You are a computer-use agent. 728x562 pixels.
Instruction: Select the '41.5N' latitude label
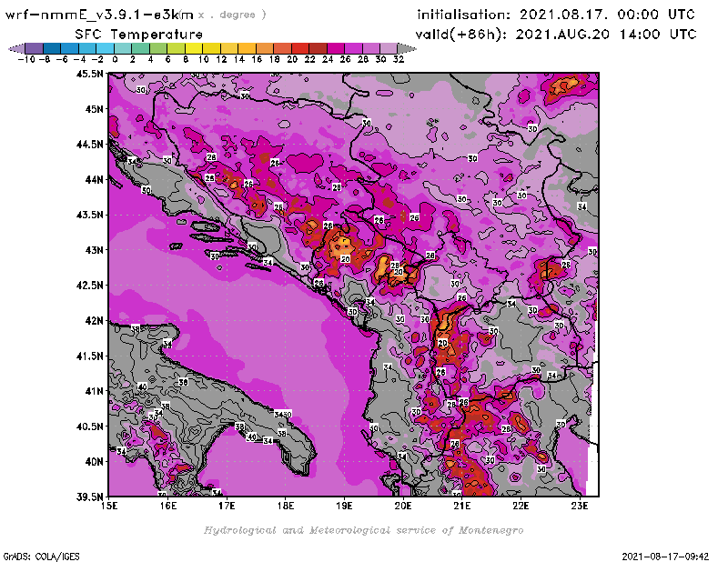coord(89,356)
